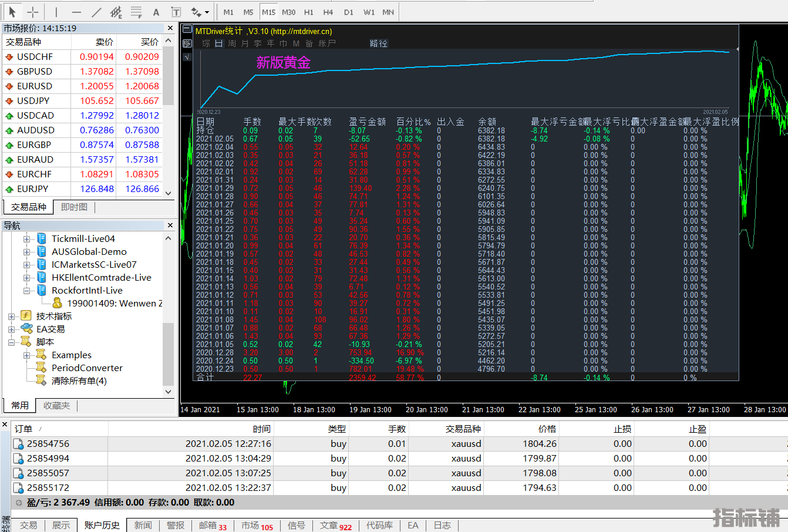This screenshot has height=532, width=788.
Task: Click the Market Watch scroll-down arrow
Action: [169, 193]
